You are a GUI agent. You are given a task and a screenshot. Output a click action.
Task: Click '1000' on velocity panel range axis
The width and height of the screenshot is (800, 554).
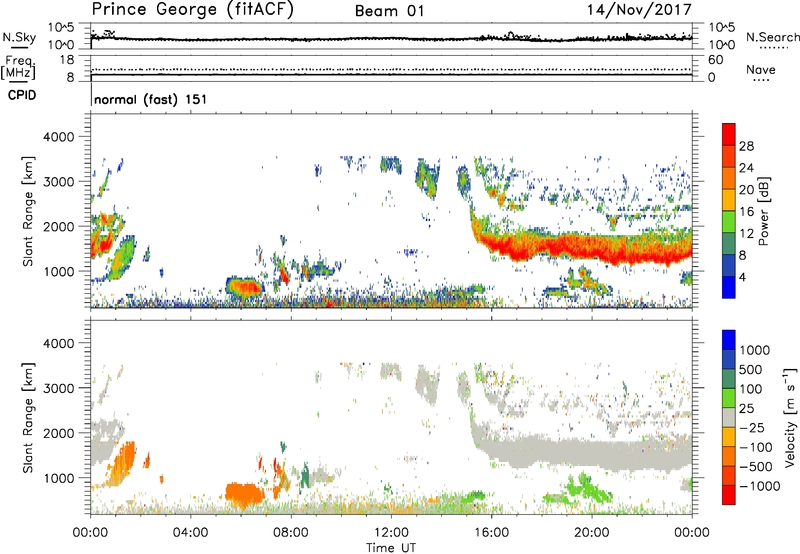click(x=58, y=477)
